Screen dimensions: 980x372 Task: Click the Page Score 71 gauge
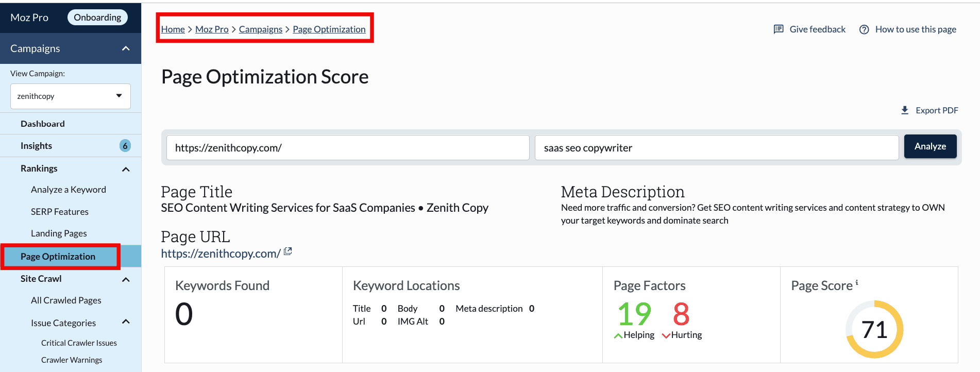click(x=874, y=329)
